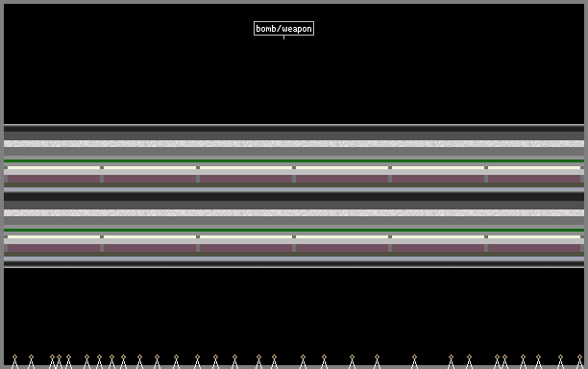Select the first cream segment in the upper row
Screen dimensions: 588x369
[x=54, y=167]
